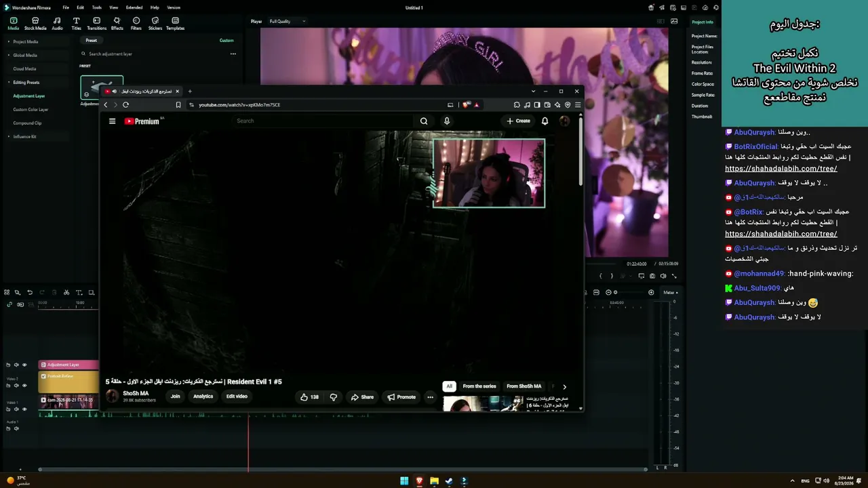Open the Audio library tab

point(57,24)
